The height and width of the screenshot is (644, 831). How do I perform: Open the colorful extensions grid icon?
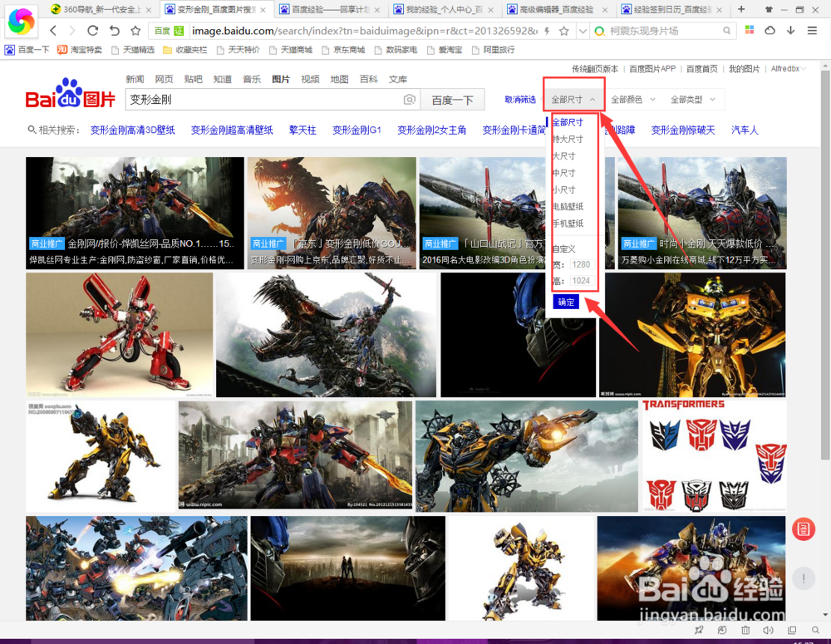tap(750, 30)
